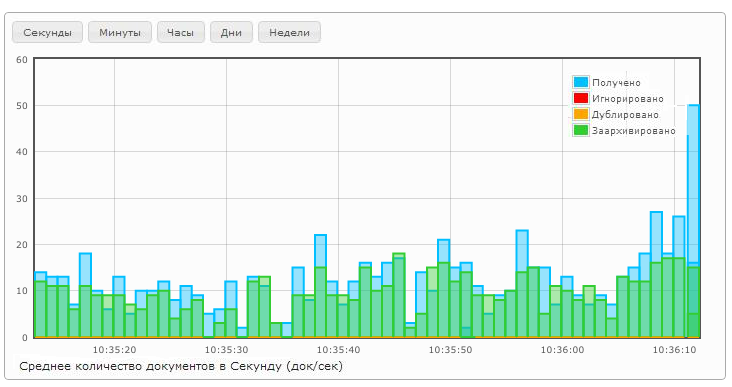
Task: Click the orange Дублировано legend swatch
Action: 581,114
